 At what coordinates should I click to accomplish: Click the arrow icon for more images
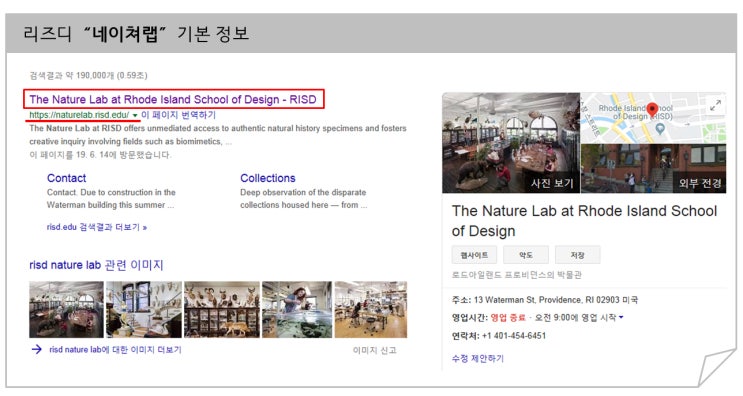(x=36, y=350)
